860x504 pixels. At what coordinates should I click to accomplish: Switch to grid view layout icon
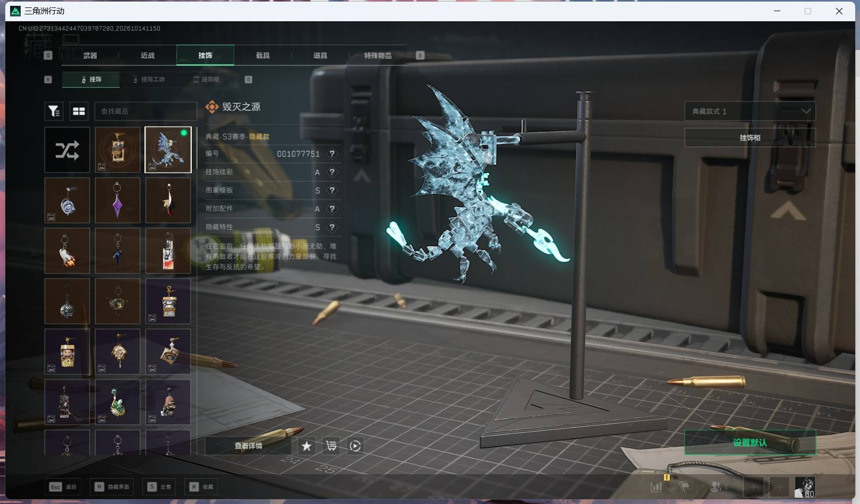pos(79,111)
